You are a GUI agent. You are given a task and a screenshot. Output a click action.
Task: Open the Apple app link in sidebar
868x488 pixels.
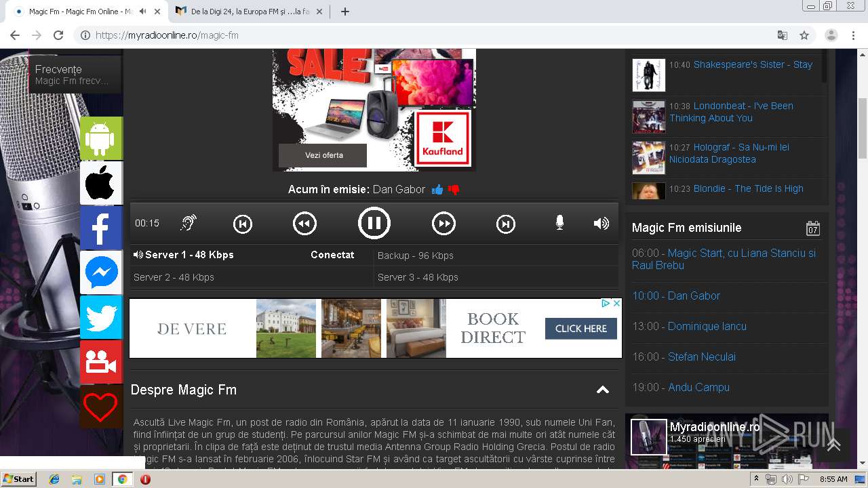pos(101,183)
